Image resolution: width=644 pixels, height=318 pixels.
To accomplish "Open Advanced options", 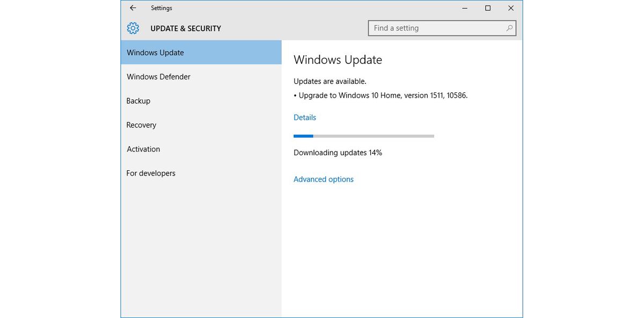I will [x=323, y=179].
